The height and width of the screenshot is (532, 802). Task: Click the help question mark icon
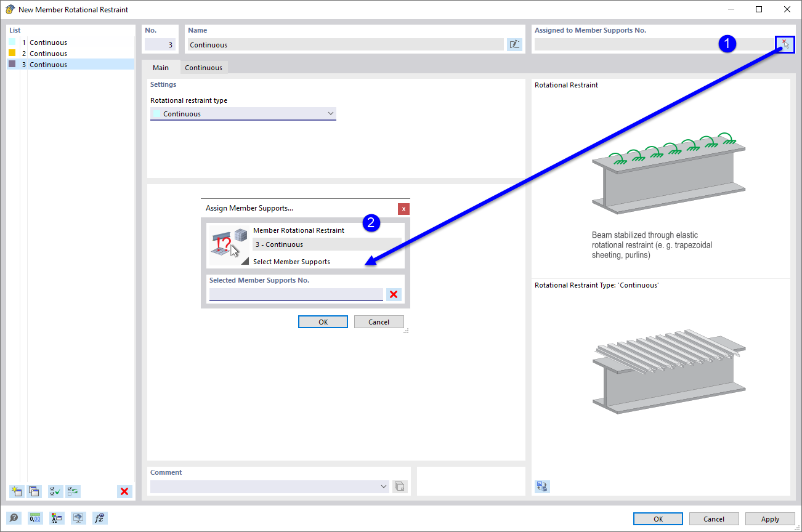pyautogui.click(x=14, y=518)
